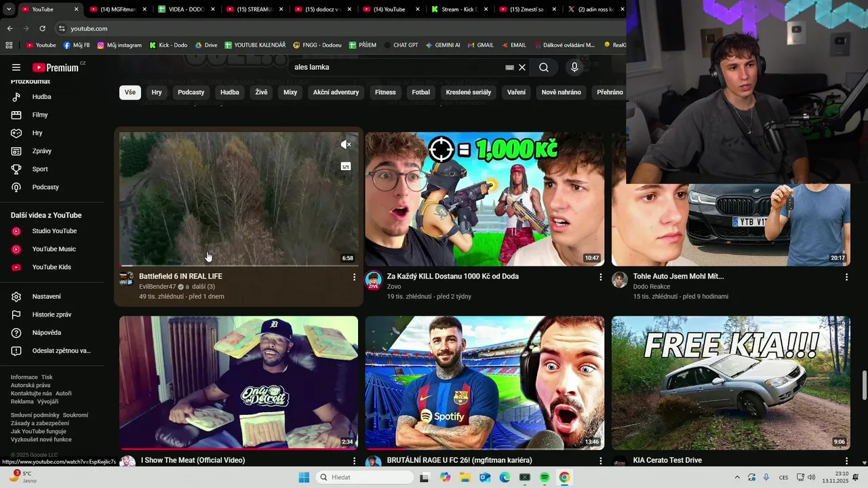Open more options for Za Každý KILL video

600,277
